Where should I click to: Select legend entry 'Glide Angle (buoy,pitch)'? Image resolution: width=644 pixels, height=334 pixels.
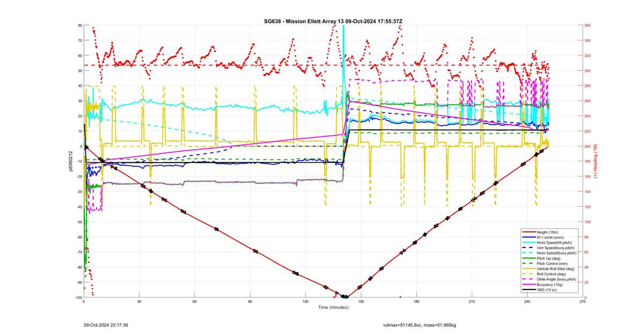[557, 279]
